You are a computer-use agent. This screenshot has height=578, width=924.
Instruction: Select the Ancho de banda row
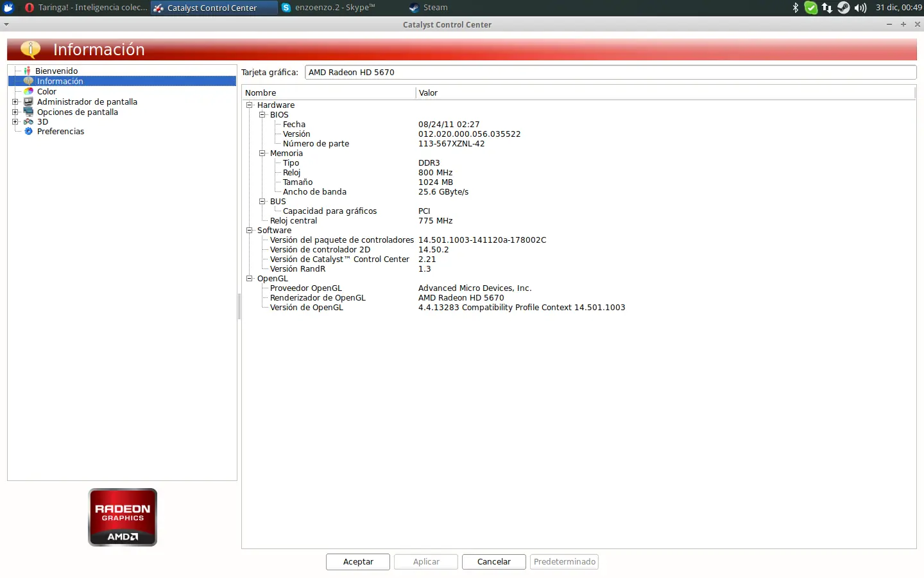point(577,191)
